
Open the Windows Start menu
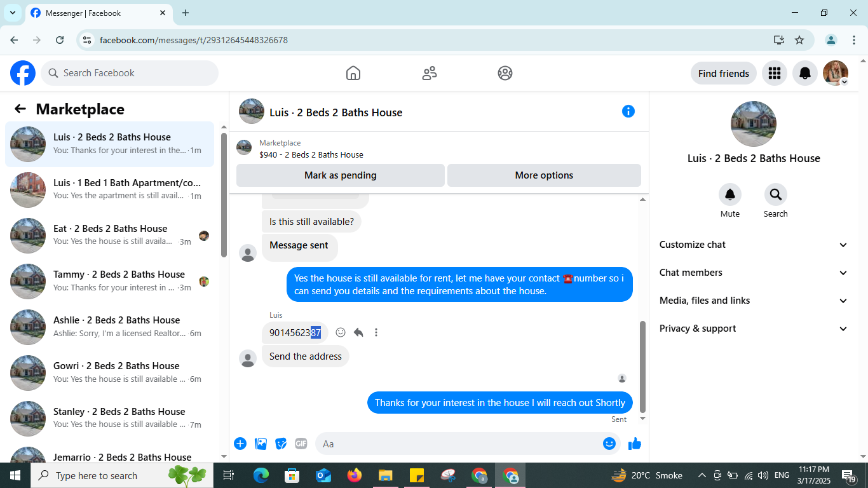click(x=15, y=475)
